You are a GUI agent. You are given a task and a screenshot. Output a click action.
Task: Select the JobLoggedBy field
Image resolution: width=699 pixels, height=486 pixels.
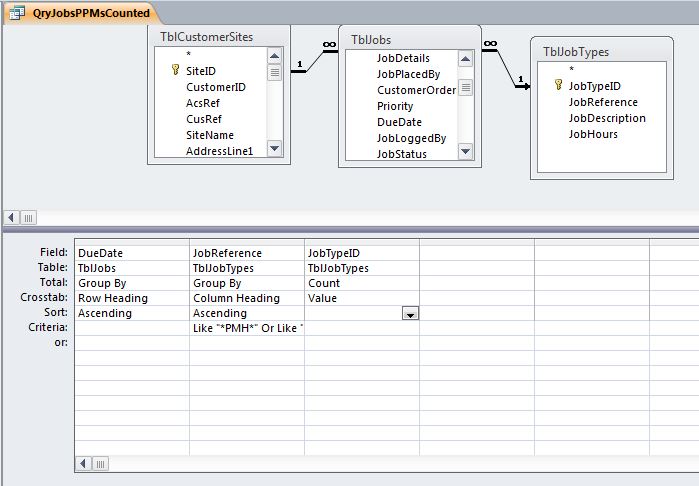click(411, 138)
